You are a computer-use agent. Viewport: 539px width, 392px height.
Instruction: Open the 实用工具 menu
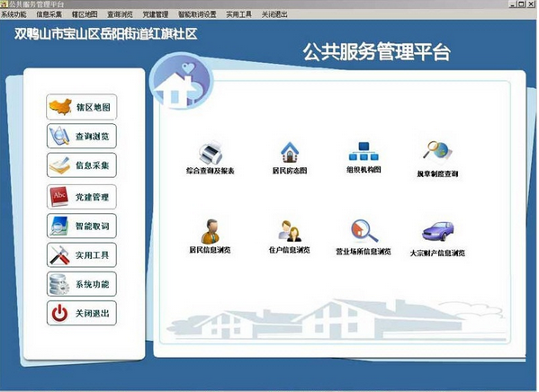pyautogui.click(x=239, y=14)
